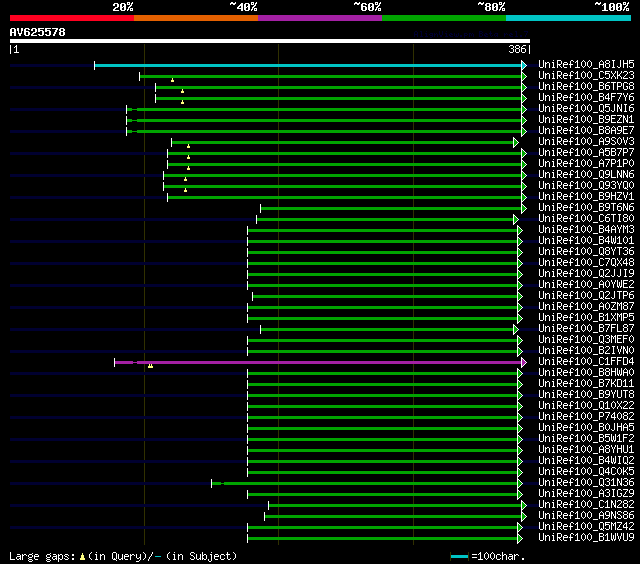
Task: Select the purple alignment bar for C1FFD4
Action: 318,362
